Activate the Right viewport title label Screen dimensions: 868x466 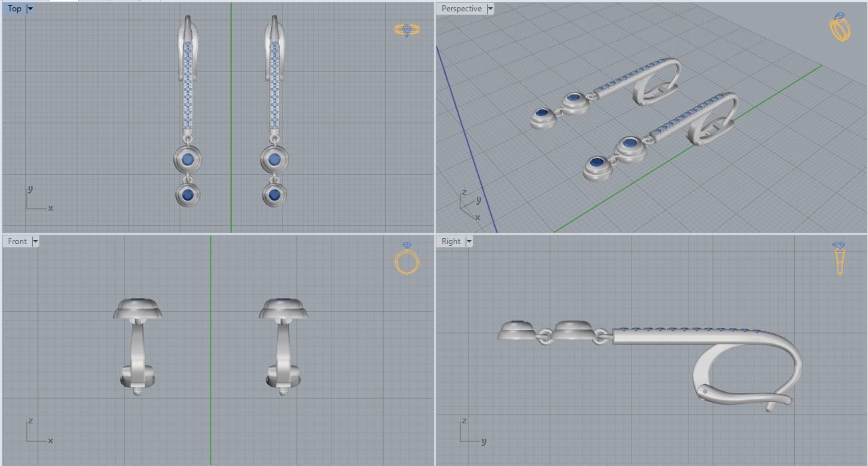[x=451, y=241]
